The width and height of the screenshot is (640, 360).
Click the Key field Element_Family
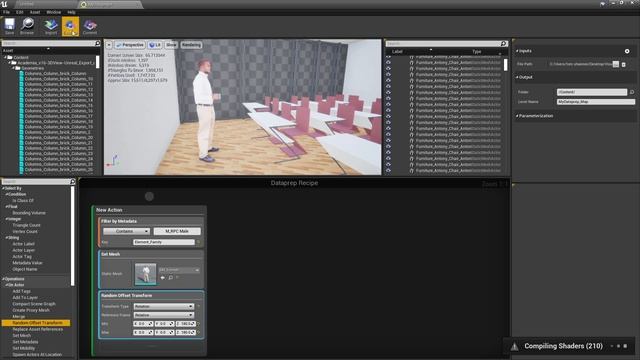point(164,242)
